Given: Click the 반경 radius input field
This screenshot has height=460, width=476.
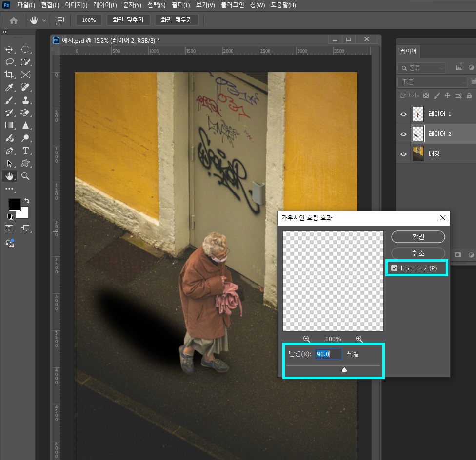Looking at the screenshot, I should [328, 354].
